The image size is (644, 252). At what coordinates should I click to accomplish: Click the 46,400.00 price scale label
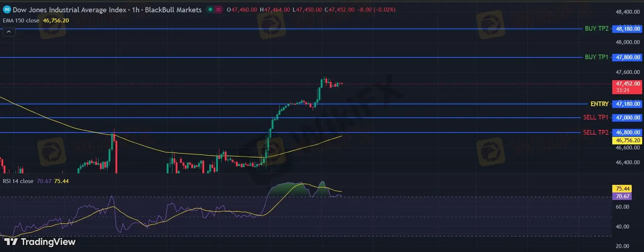627,162
